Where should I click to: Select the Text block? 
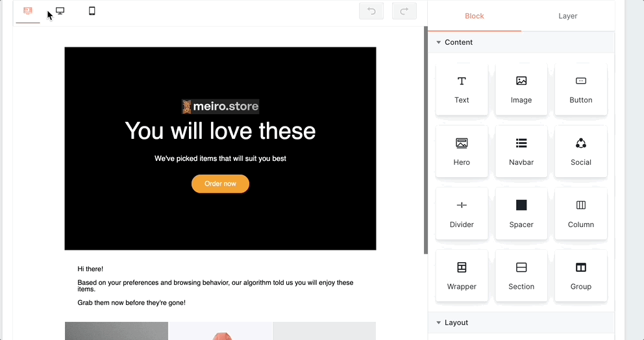pyautogui.click(x=462, y=89)
